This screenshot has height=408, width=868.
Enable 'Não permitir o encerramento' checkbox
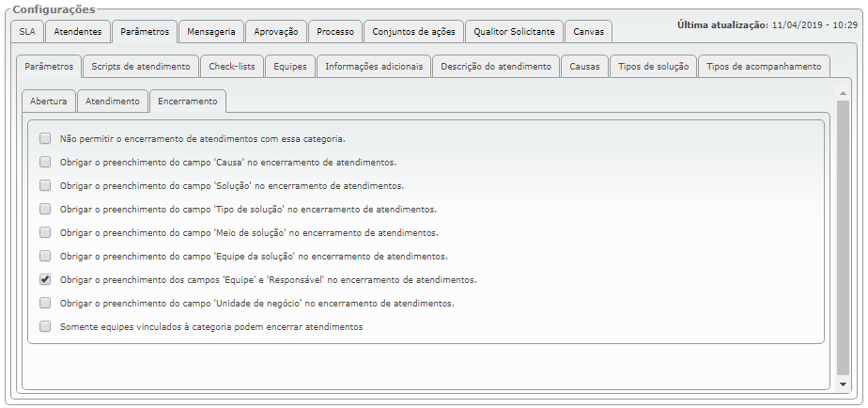coord(45,139)
